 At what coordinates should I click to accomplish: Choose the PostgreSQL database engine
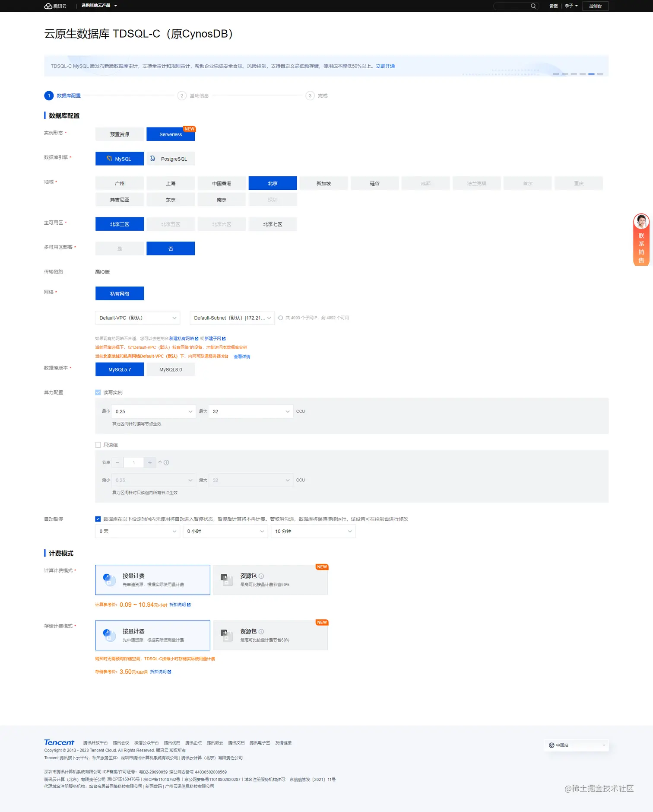point(171,159)
